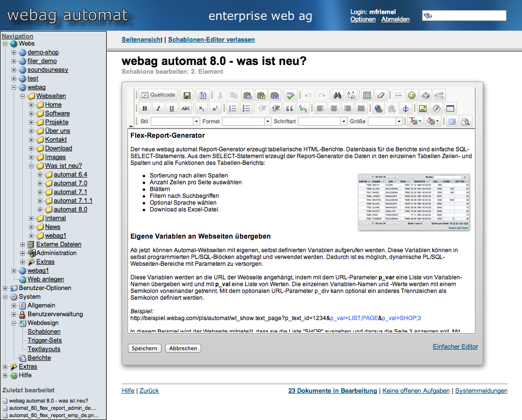This screenshot has height=420, width=522.
Task: Insert a bulleted list
Action: (246, 108)
